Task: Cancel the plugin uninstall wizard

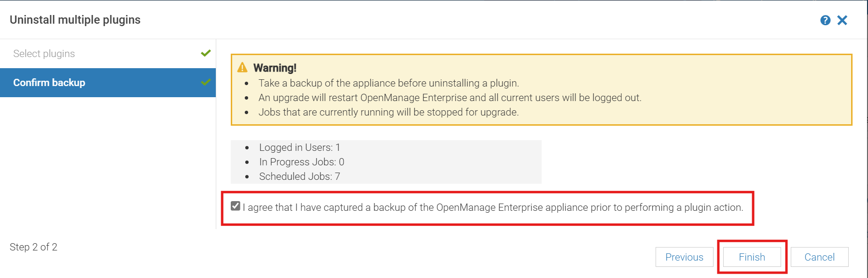Action: click(x=819, y=257)
